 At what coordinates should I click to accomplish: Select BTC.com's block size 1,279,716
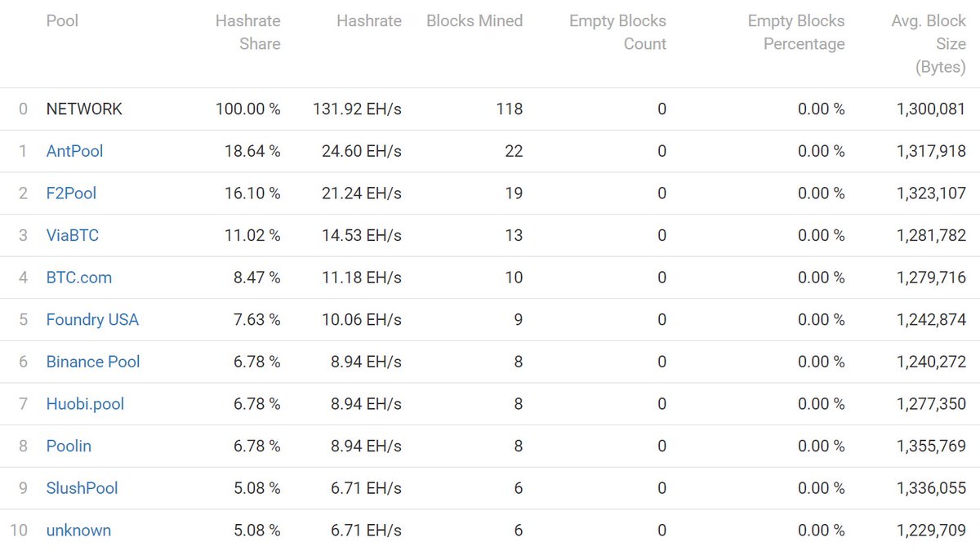click(x=931, y=278)
